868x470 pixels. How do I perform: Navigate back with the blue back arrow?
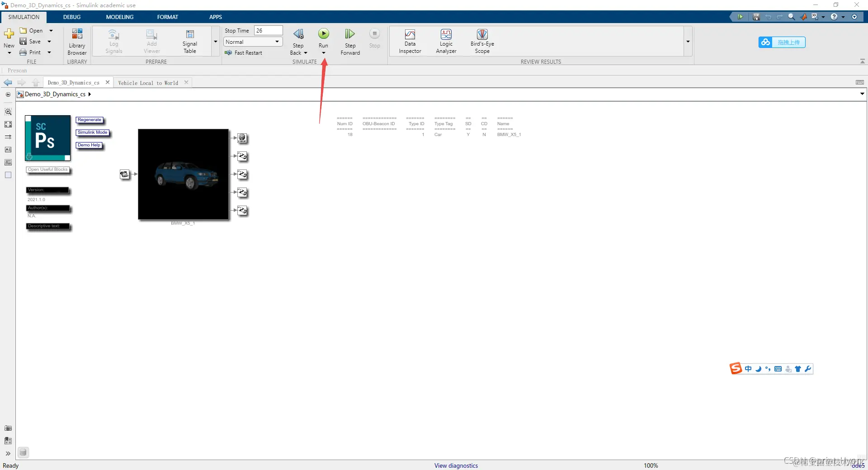(x=8, y=83)
